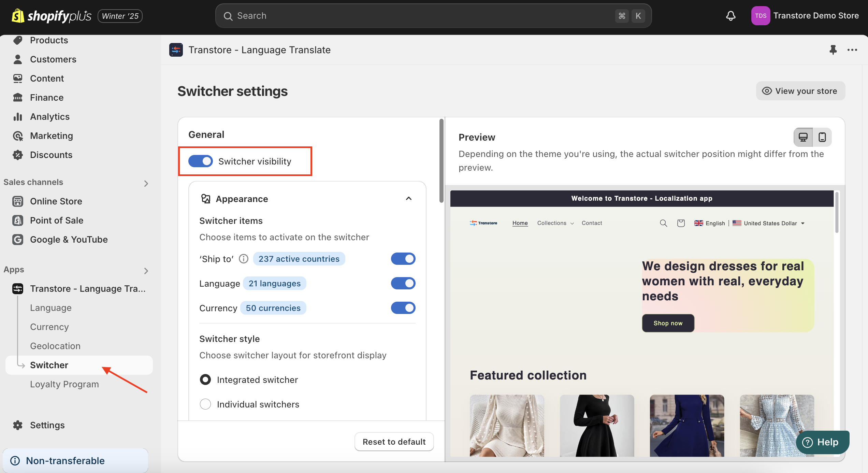
Task: Toggle Switcher visibility off
Action: click(201, 161)
